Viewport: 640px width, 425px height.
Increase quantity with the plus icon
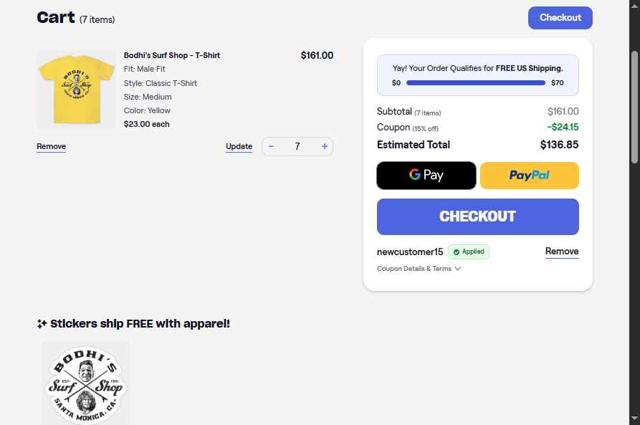[324, 146]
